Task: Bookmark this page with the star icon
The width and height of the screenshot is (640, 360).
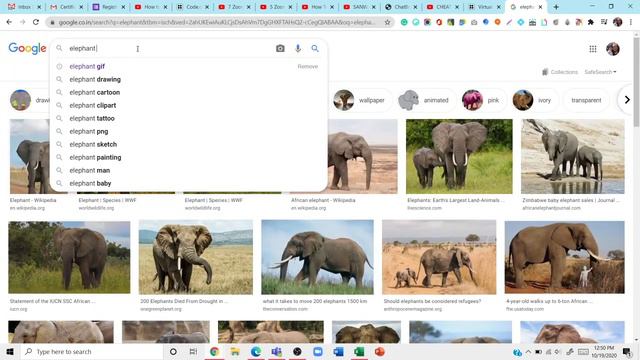Action: pyautogui.click(x=387, y=22)
